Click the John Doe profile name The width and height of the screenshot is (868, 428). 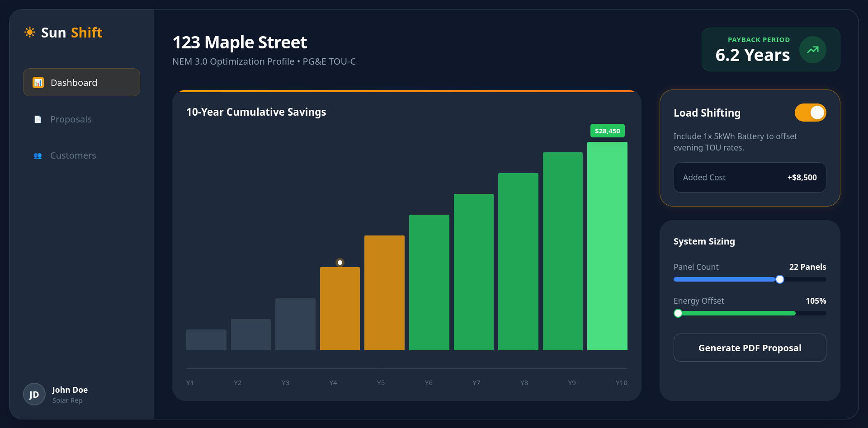(70, 390)
